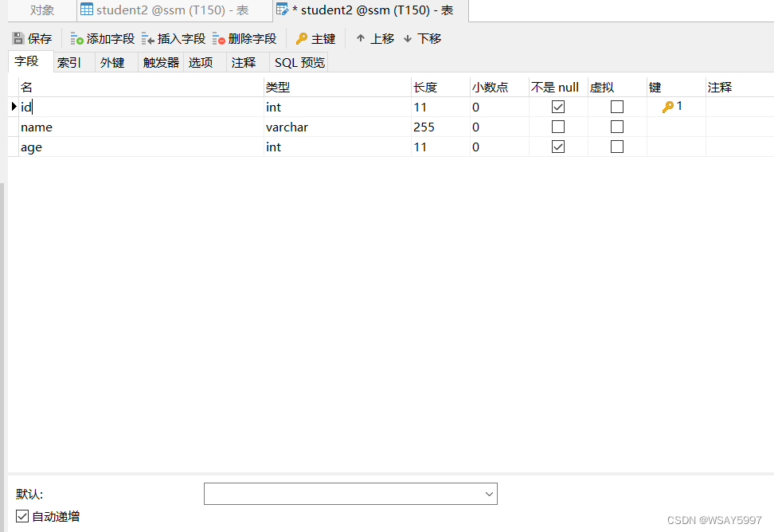Click the Insert Field (插入字段) button

point(174,38)
